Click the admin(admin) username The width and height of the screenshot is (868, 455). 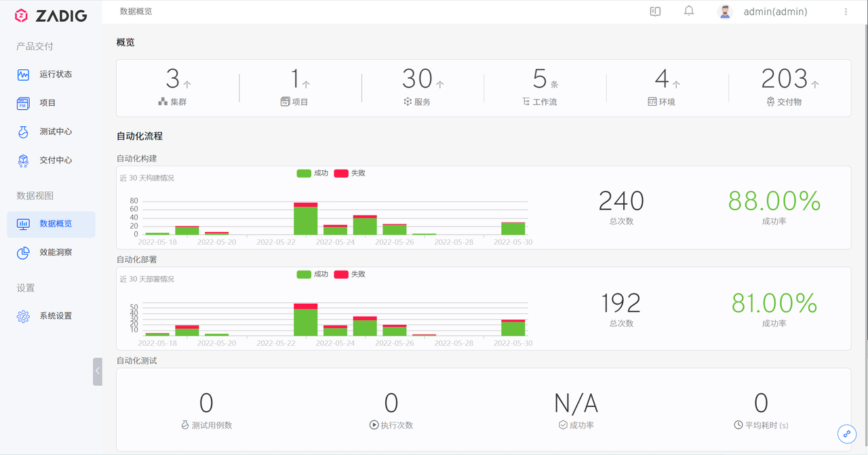pyautogui.click(x=775, y=12)
